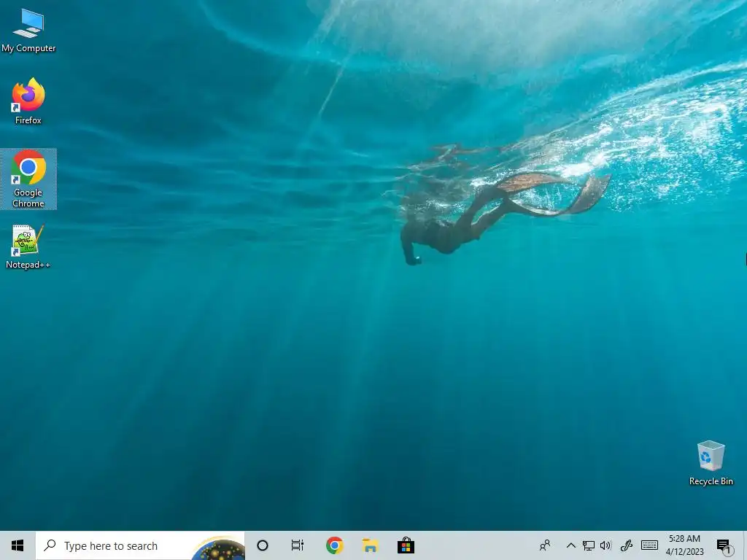Open Cortana from the taskbar circle
This screenshot has height=560, width=747.
pos(263,545)
